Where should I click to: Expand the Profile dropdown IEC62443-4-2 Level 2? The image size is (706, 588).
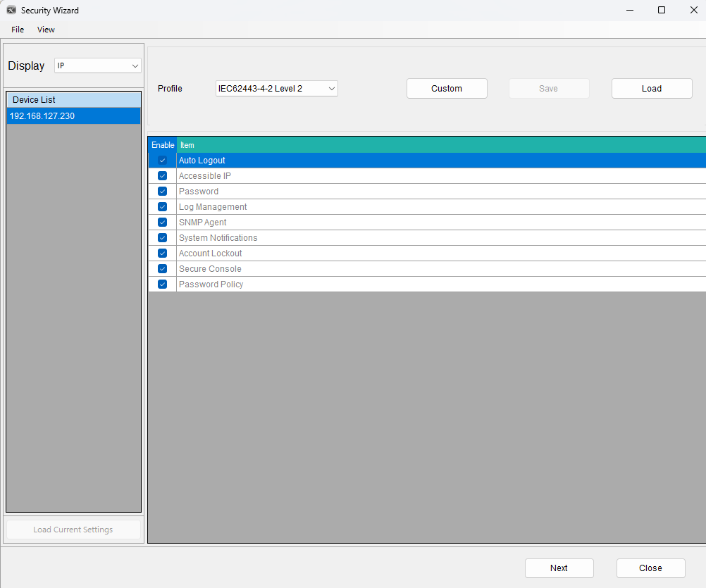click(276, 88)
